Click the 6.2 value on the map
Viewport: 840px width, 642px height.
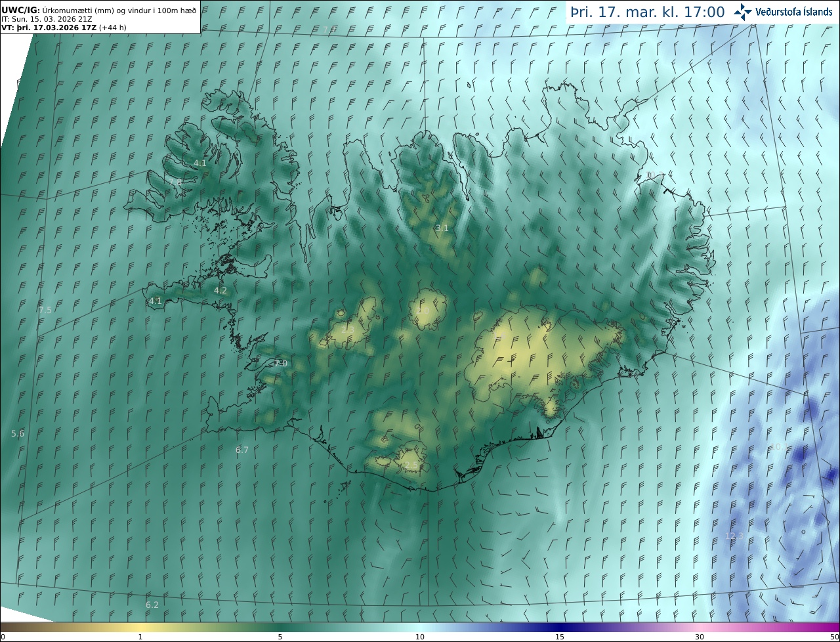point(152,605)
